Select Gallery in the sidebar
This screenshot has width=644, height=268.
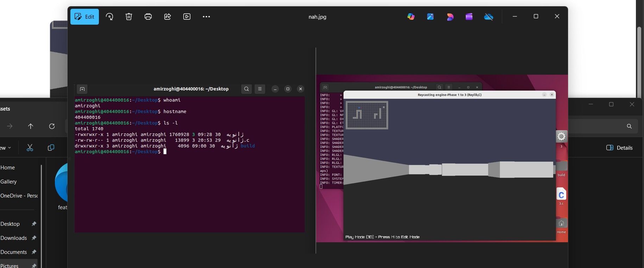point(9,182)
